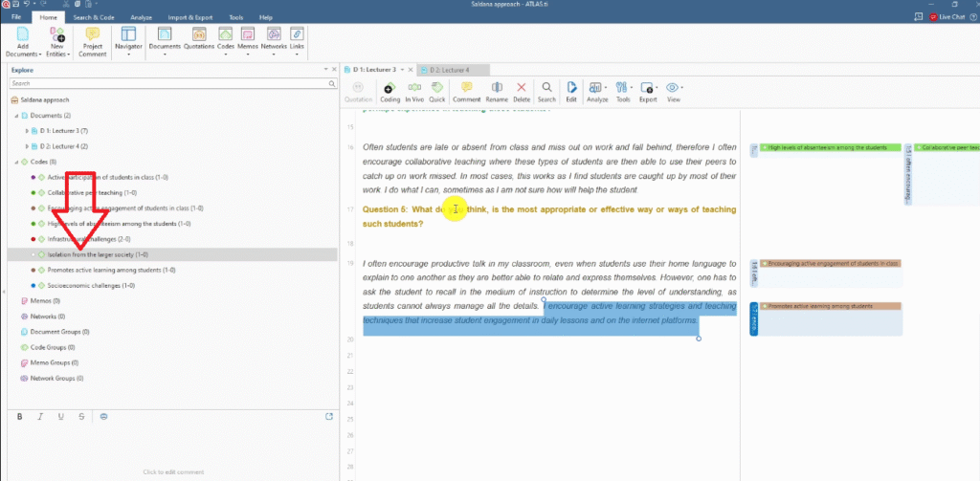This screenshot has height=481, width=980.
Task: Click the Add Documents icon
Action: (x=22, y=35)
